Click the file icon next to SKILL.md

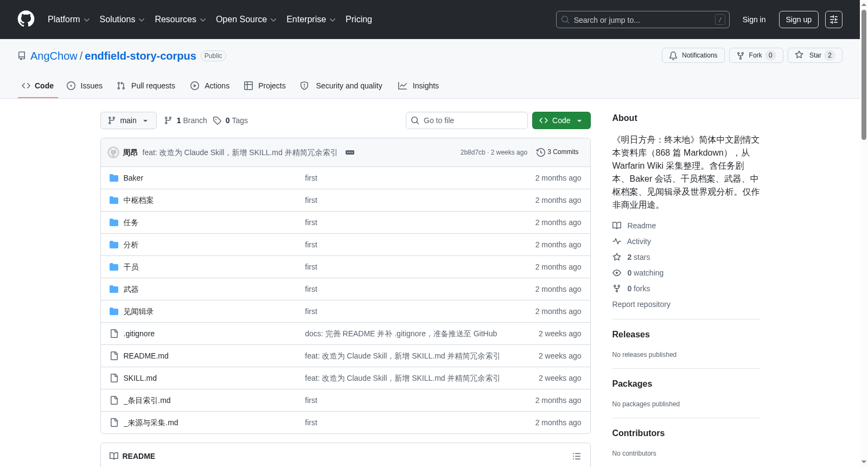point(114,378)
